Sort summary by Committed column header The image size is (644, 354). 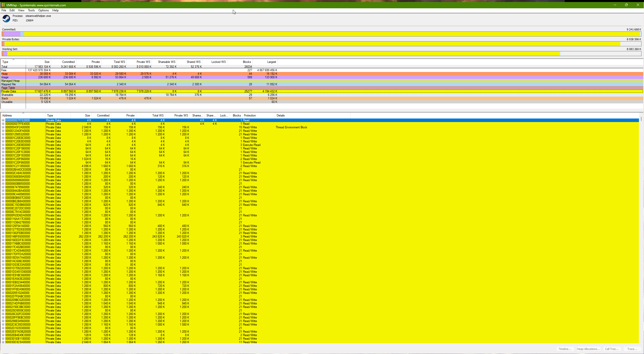click(68, 62)
